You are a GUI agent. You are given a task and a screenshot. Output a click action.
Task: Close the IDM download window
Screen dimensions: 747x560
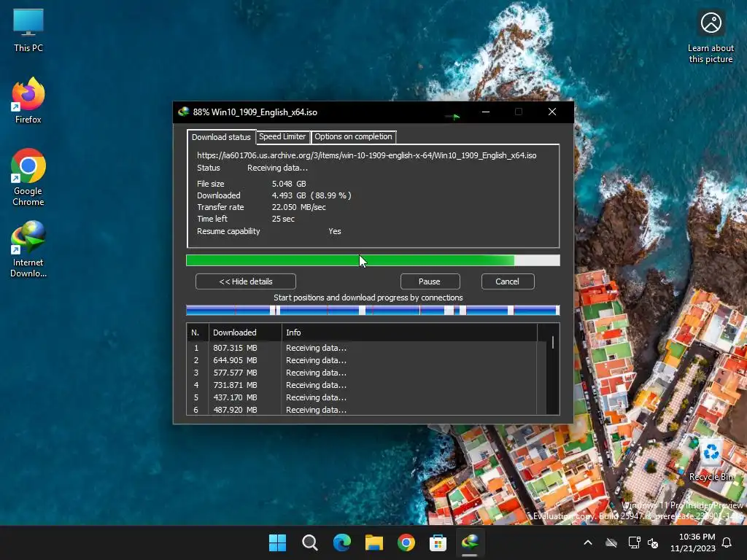(x=552, y=112)
